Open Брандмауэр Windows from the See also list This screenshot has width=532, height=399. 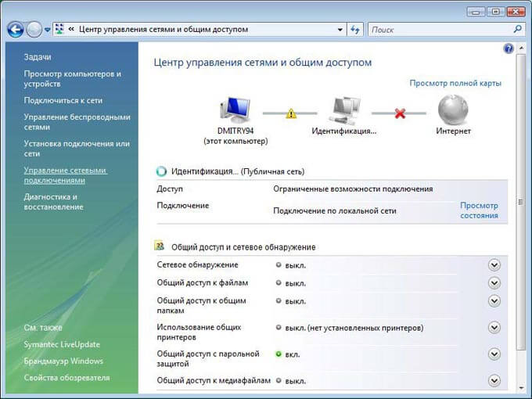(x=62, y=361)
